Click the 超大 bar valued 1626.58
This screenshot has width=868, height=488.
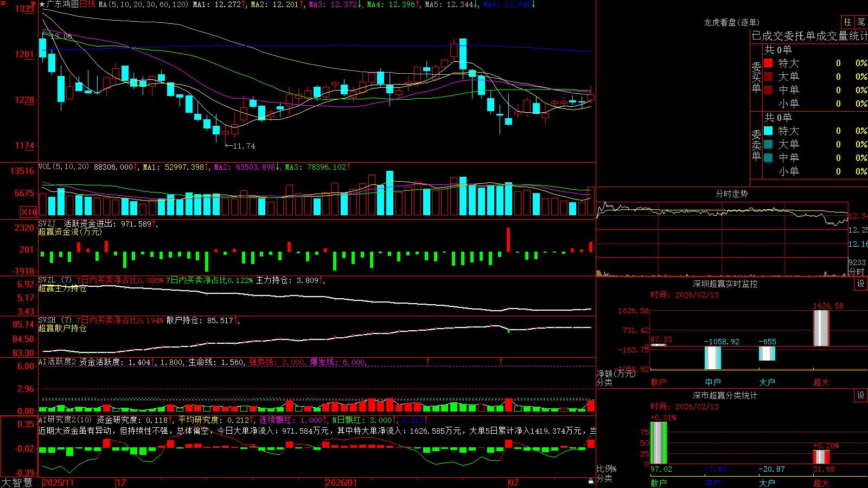point(821,328)
